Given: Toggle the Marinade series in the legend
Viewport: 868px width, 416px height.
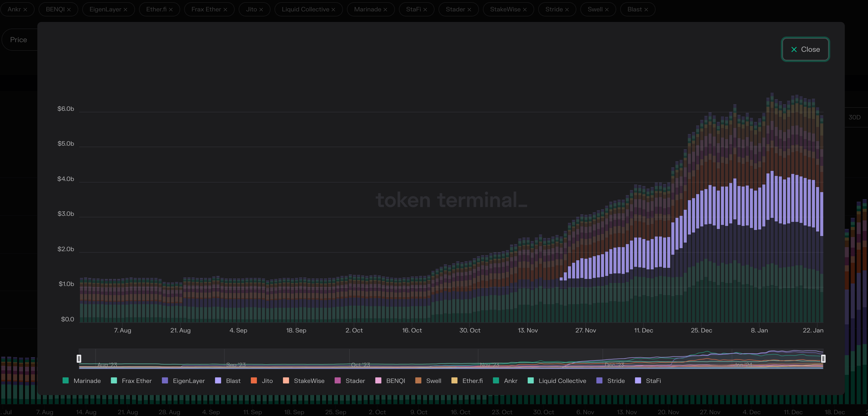Looking at the screenshot, I should [x=87, y=381].
